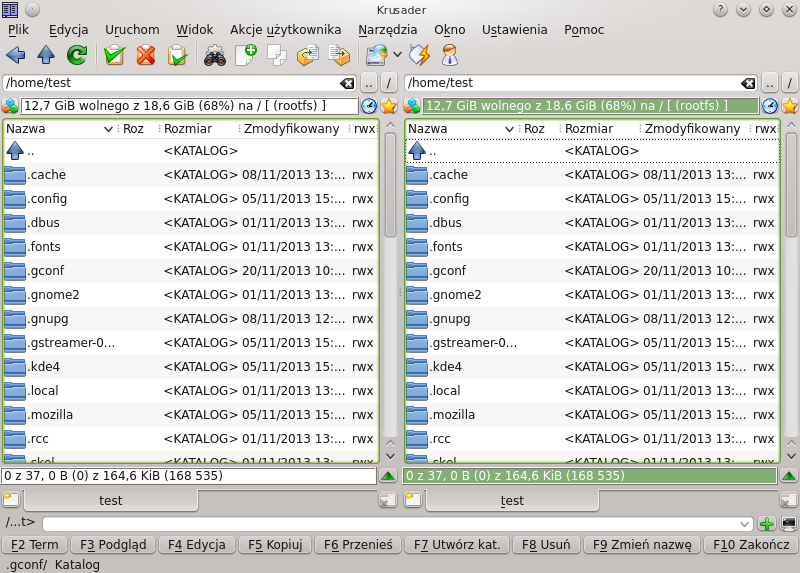Open the command line history dropdown

(743, 523)
